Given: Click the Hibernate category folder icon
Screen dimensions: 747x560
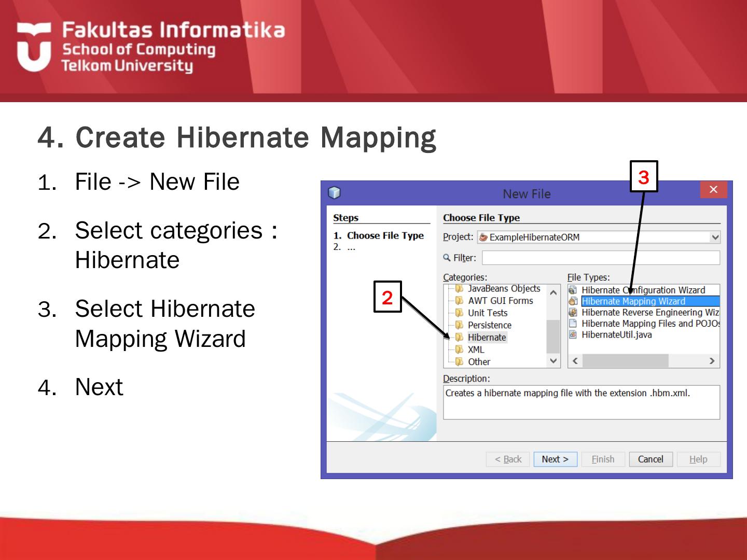Looking at the screenshot, I should (x=459, y=337).
